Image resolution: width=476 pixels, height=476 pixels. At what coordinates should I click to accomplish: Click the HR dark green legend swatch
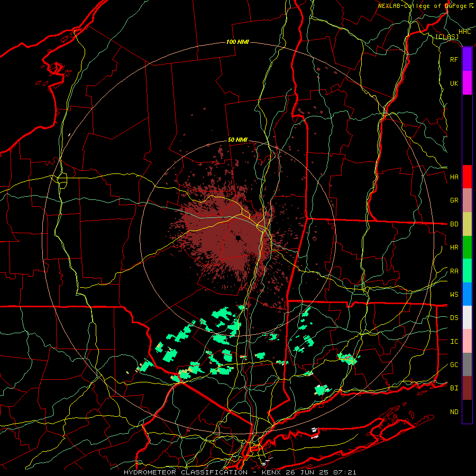pos(467,247)
